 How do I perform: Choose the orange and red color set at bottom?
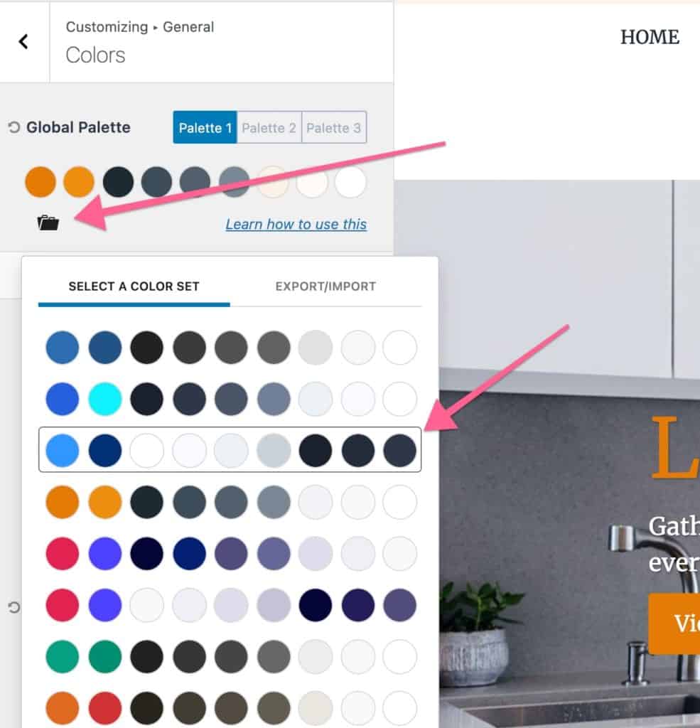(230, 708)
